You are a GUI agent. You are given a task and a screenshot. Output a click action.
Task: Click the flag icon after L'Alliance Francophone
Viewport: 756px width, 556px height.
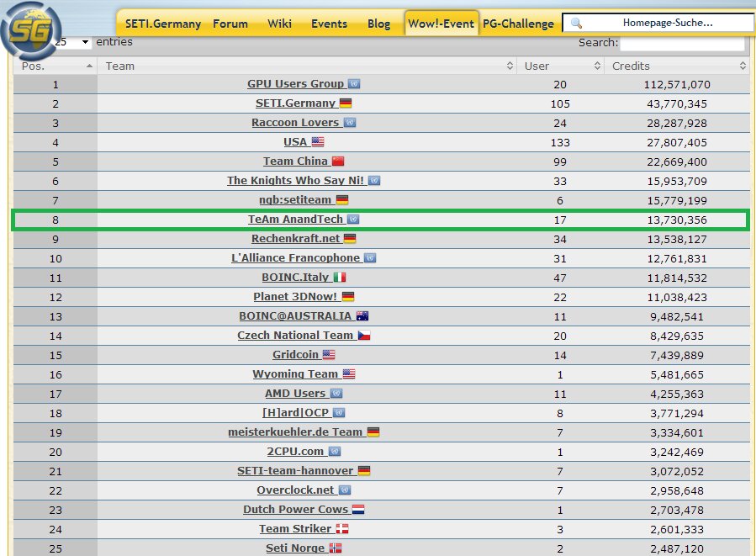click(x=370, y=258)
